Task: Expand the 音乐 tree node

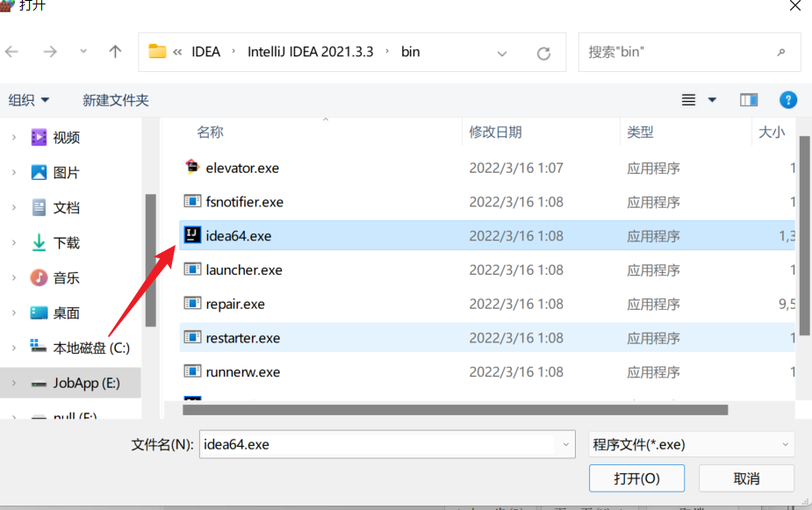Action: 13,278
